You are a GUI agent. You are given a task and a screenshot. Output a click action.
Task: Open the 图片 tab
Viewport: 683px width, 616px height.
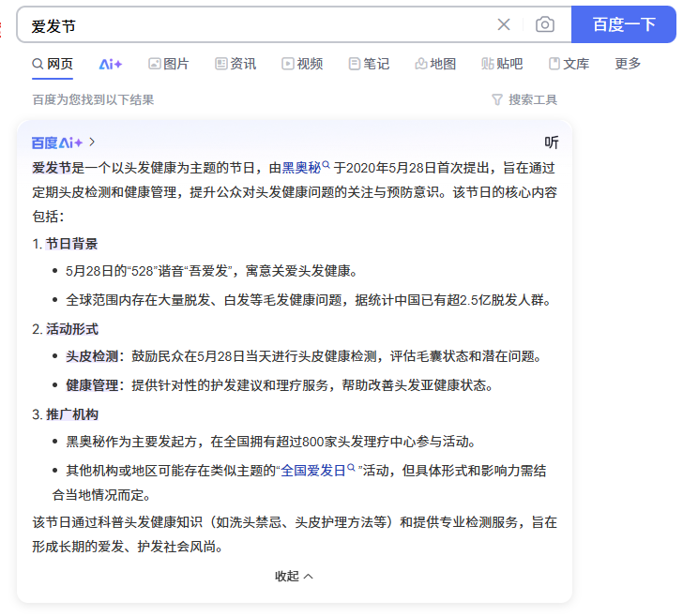[x=169, y=64]
